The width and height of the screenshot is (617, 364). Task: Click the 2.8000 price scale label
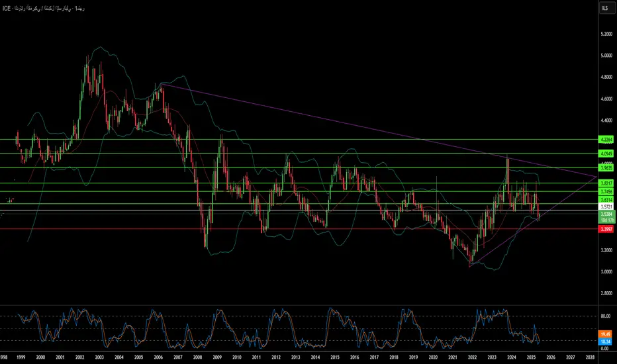coord(606,293)
